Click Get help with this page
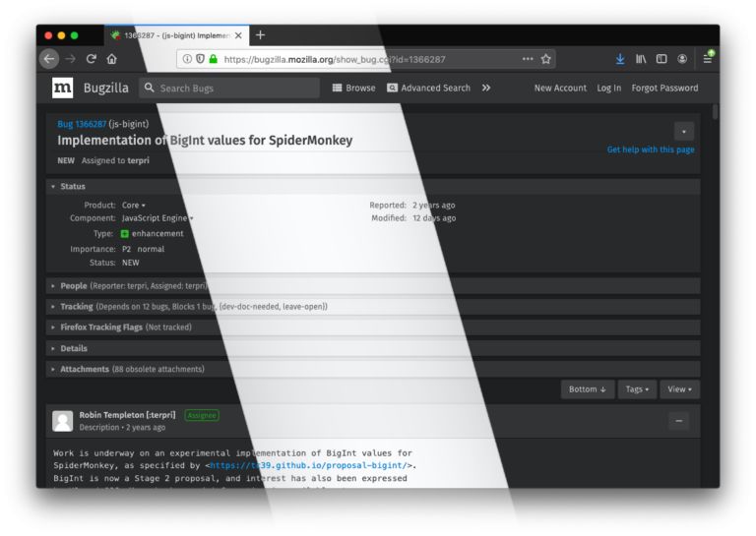This screenshot has width=756, height=536. 651,149
